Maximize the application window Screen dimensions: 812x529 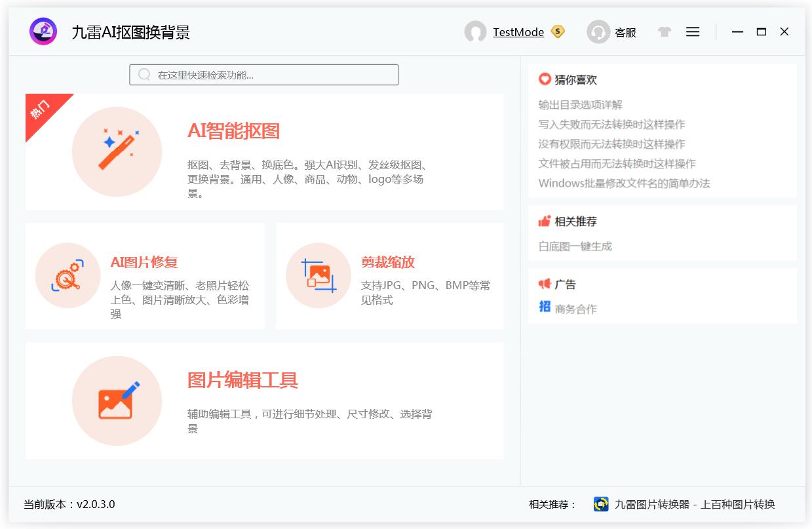coord(761,31)
